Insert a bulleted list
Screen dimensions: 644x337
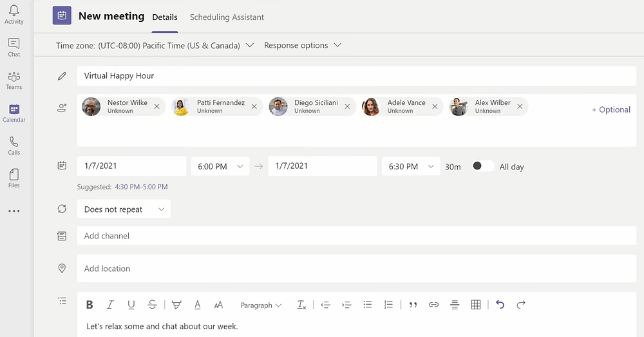(368, 305)
